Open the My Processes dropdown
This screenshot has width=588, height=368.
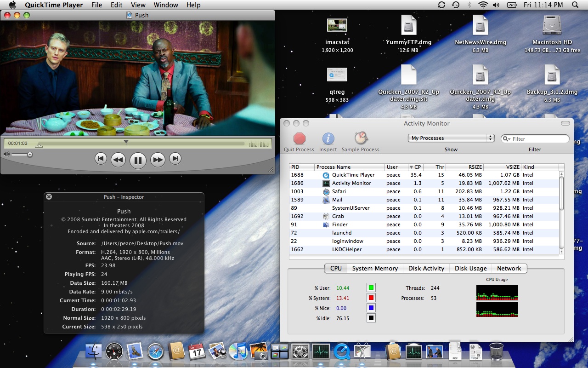[451, 138]
